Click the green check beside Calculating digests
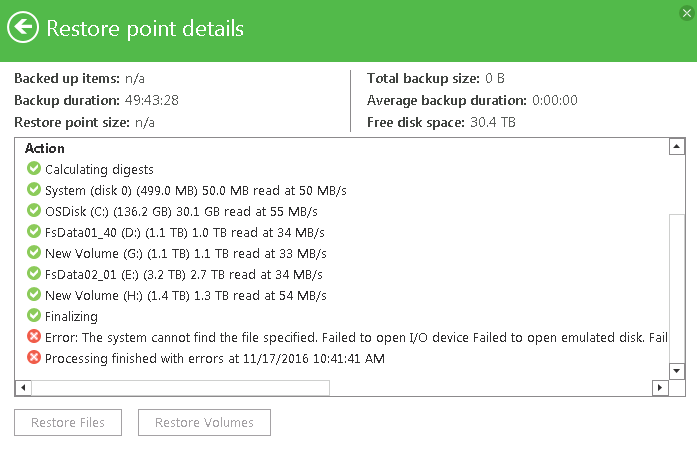The height and width of the screenshot is (451, 697). click(x=34, y=168)
